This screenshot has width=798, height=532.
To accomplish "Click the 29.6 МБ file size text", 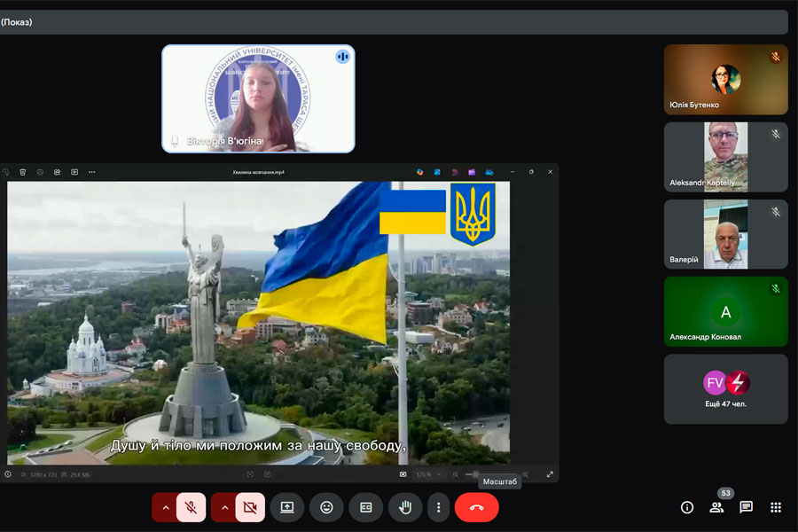I will pos(80,474).
